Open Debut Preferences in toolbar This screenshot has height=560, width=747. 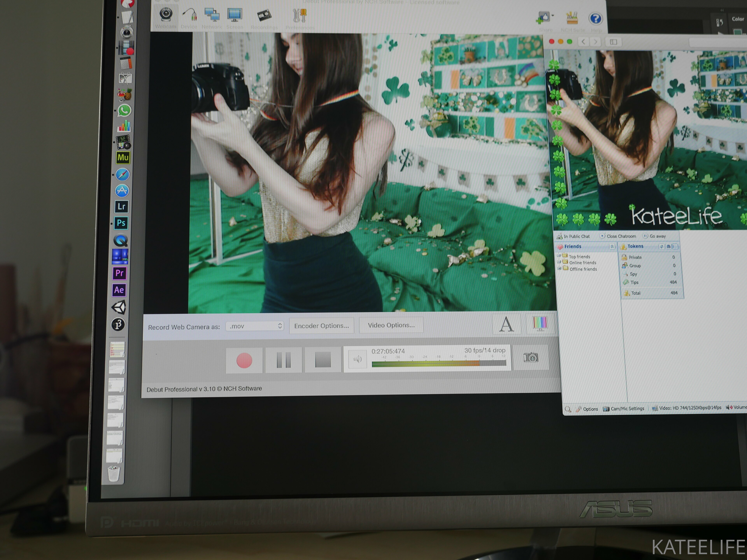pyautogui.click(x=300, y=16)
